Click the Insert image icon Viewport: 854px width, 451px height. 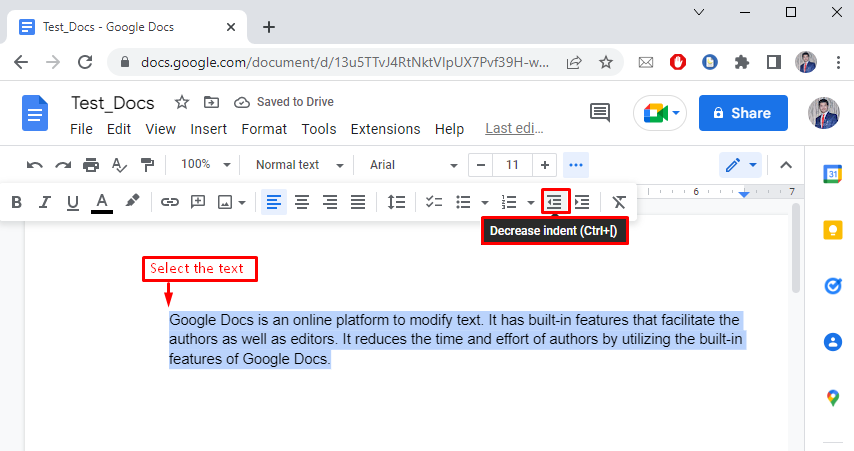coord(225,203)
